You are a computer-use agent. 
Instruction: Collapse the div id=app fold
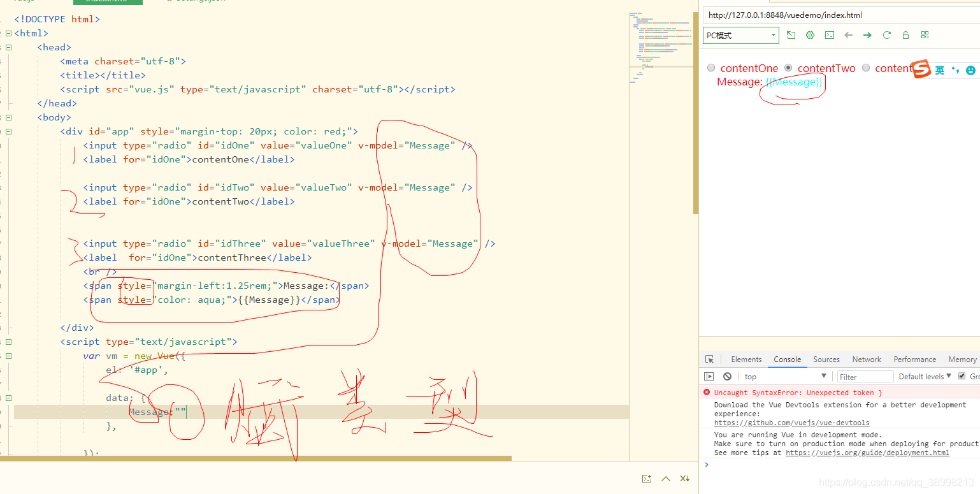coord(8,131)
